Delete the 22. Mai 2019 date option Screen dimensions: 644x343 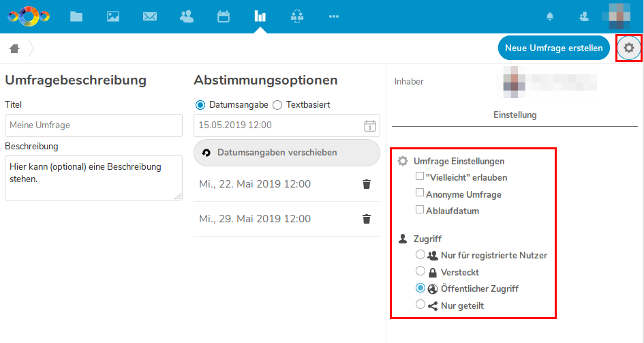[x=367, y=184]
